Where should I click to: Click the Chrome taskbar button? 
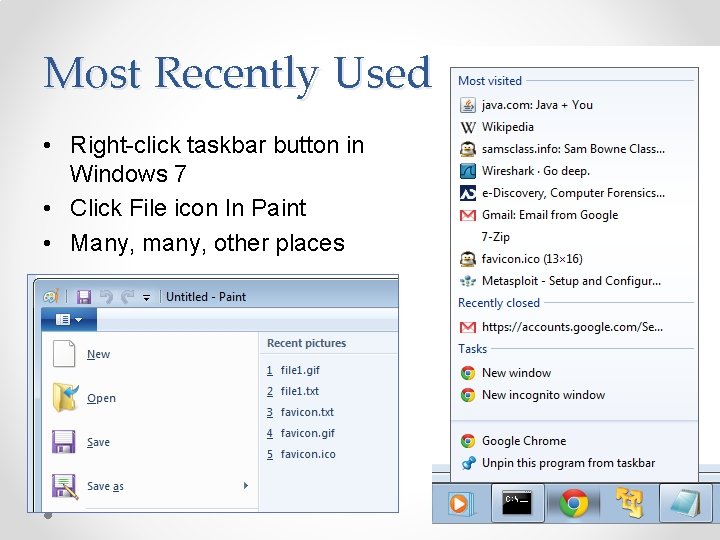click(574, 503)
